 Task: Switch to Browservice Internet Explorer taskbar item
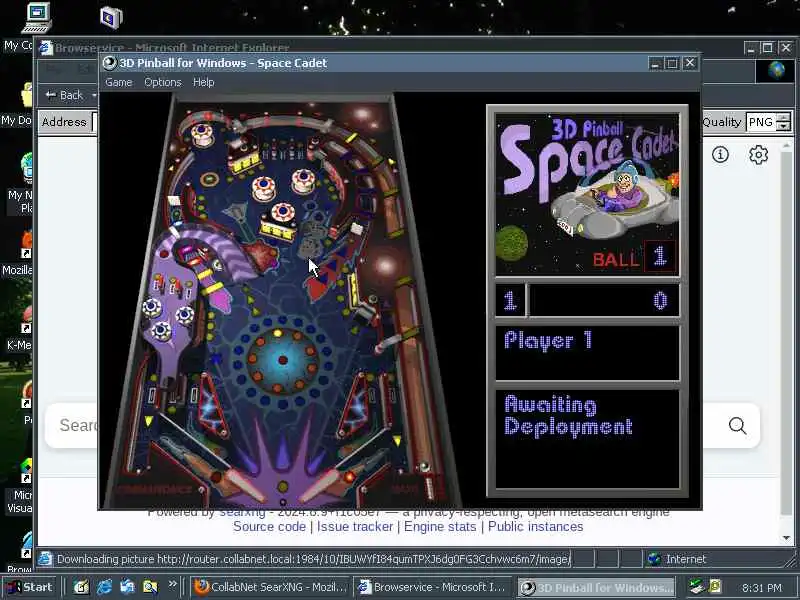click(x=433, y=587)
